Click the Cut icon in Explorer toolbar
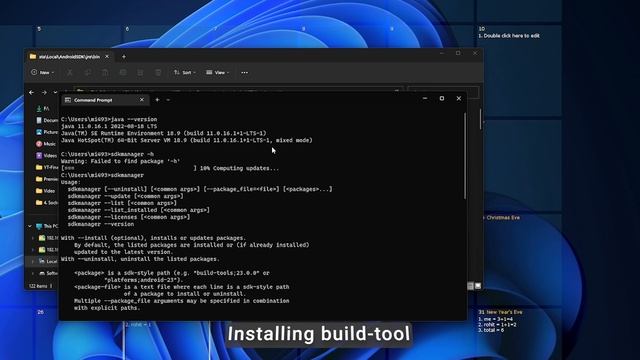 [x=70, y=73]
